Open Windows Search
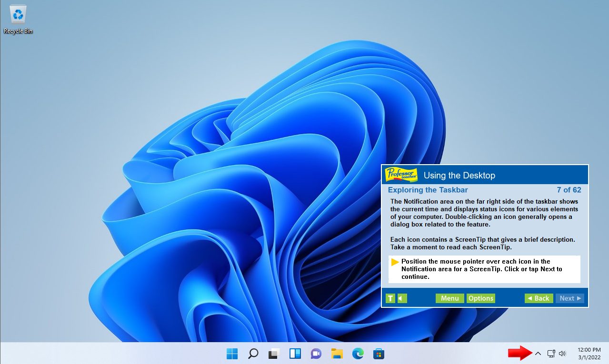This screenshot has height=364, width=609. tap(253, 354)
